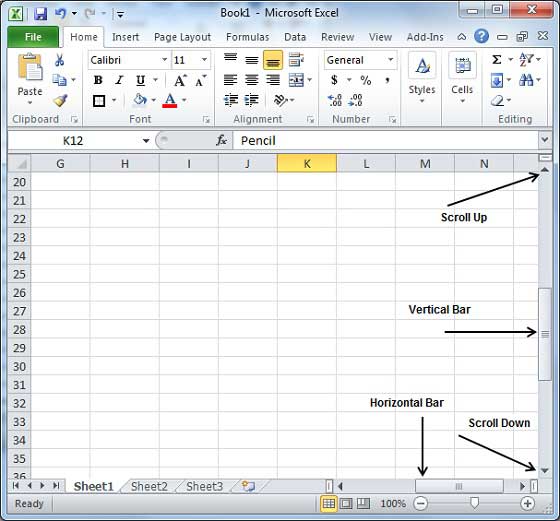Apply Accounting dollar number format
560x521 pixels.
334,80
